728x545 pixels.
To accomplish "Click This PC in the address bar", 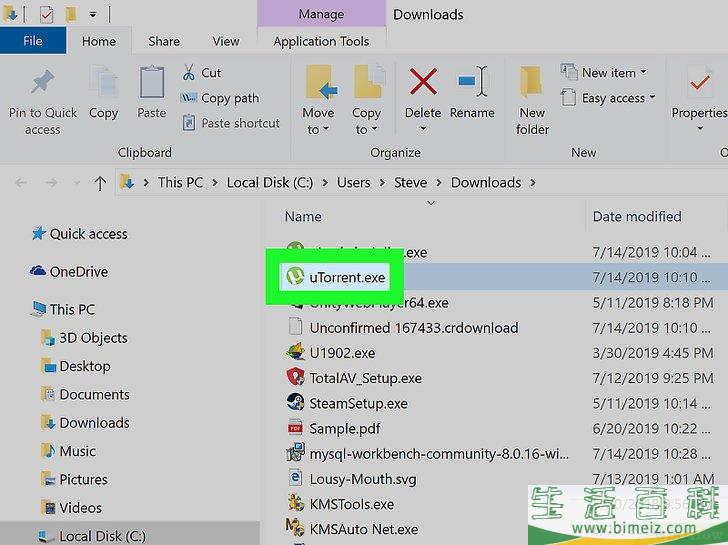I will pyautogui.click(x=180, y=182).
